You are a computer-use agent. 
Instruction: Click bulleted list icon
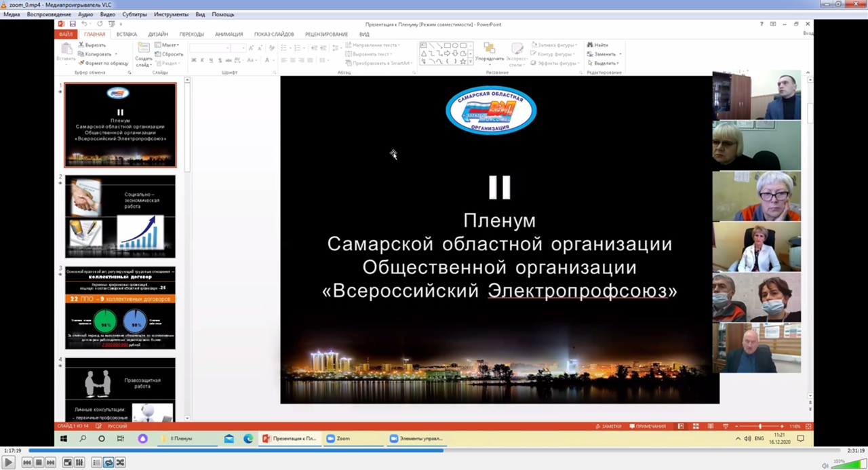point(285,47)
